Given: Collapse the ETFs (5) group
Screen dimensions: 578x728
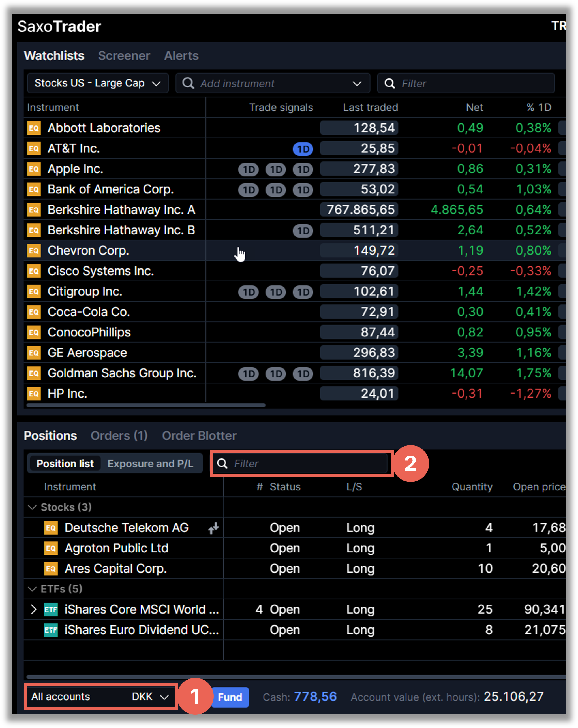Looking at the screenshot, I should click(32, 589).
